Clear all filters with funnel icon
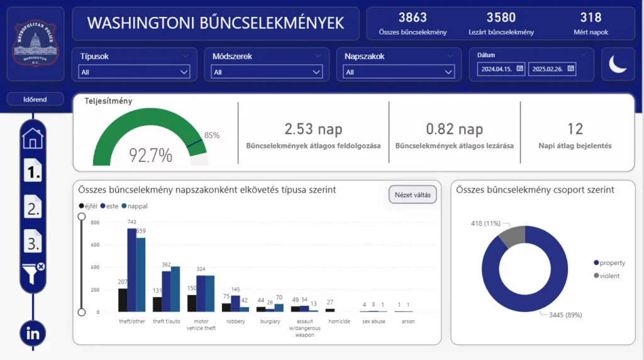 click(33, 274)
